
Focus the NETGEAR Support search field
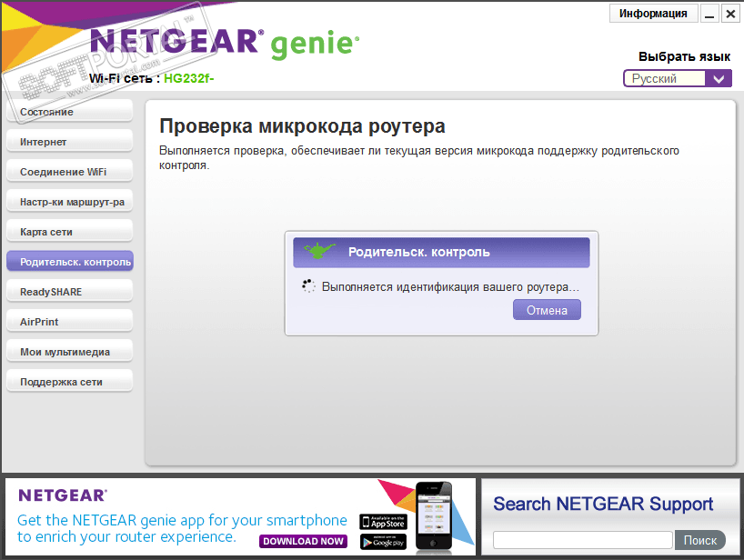[583, 540]
